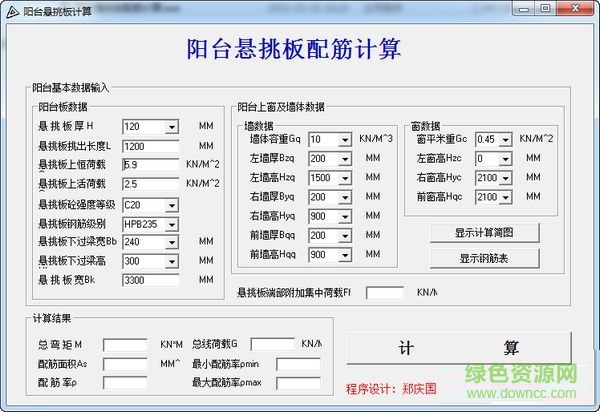600x412 pixels.
Task: Click the app icon in title bar
Action: tap(12, 12)
